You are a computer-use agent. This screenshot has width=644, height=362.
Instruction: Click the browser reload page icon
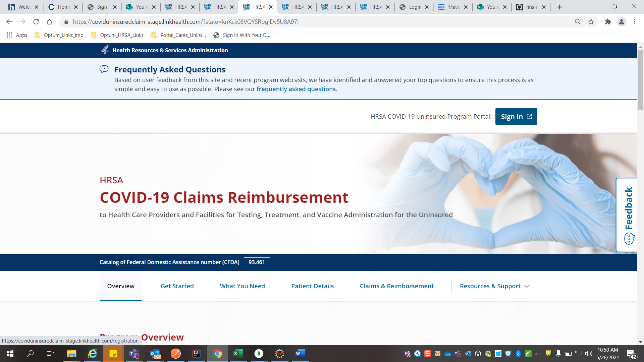pyautogui.click(x=36, y=22)
